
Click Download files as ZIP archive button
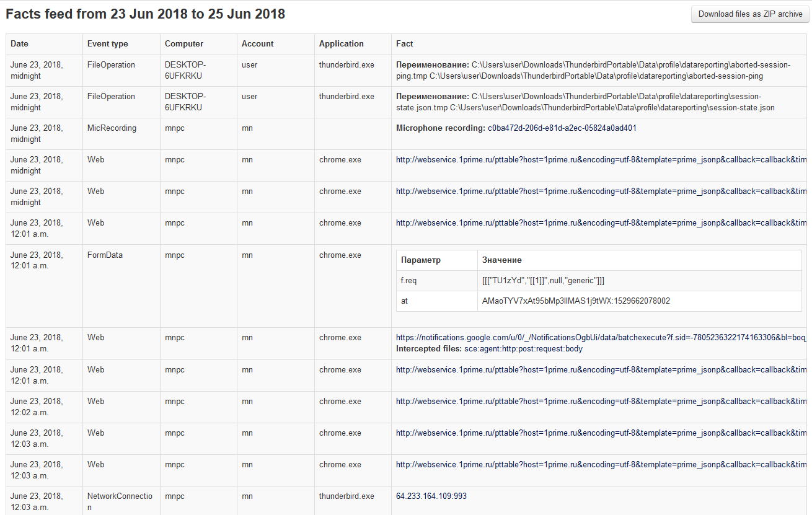750,14
